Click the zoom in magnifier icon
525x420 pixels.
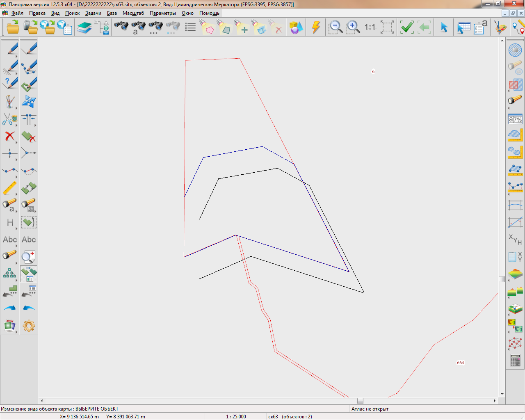[353, 27]
